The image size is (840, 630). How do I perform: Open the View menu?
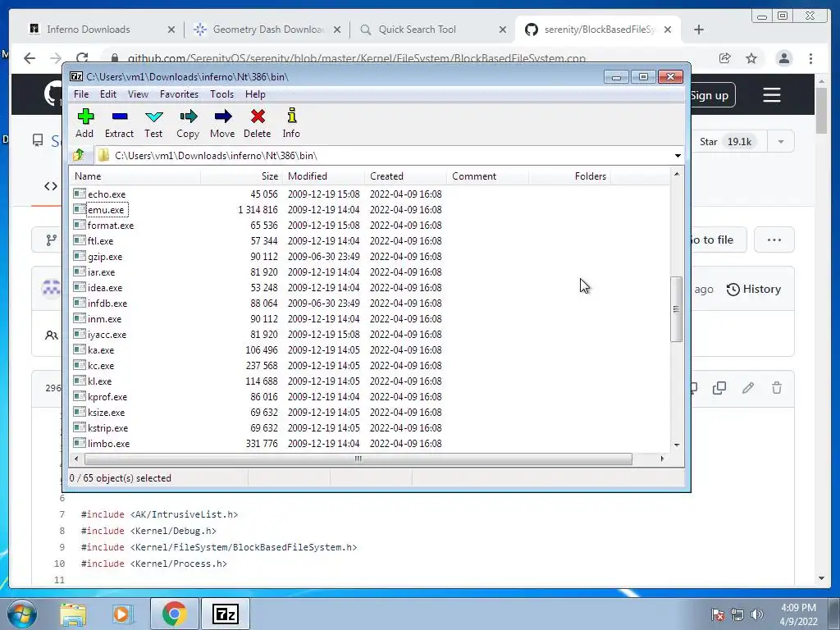[x=138, y=94]
